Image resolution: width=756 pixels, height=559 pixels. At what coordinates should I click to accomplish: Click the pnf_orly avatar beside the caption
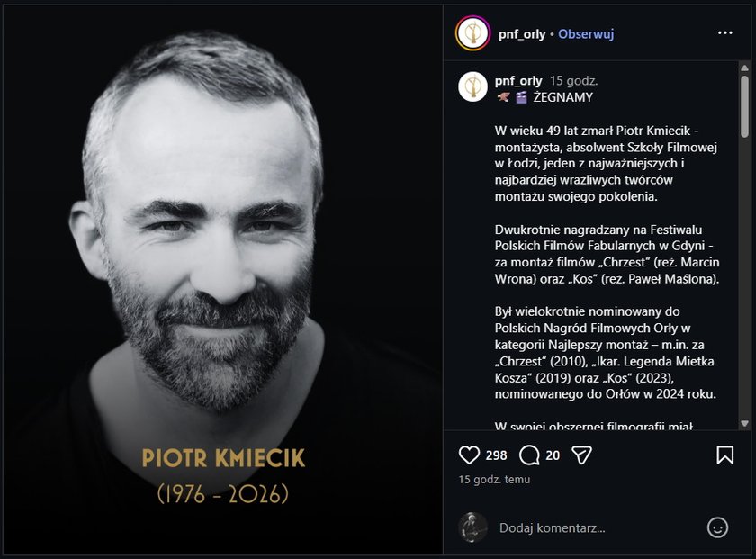[472, 86]
